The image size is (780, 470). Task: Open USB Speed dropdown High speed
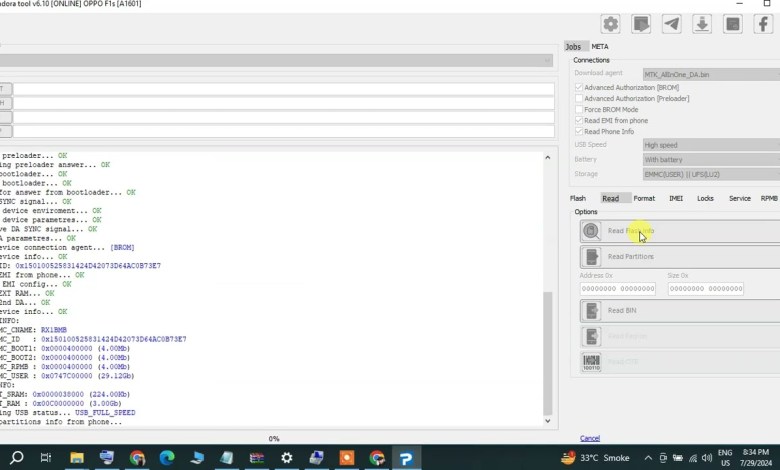coord(711,145)
